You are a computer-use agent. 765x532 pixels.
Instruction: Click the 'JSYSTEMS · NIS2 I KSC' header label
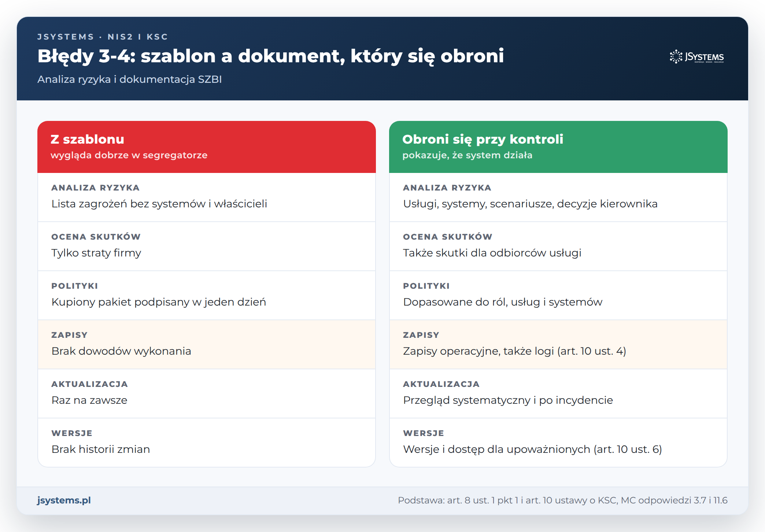(x=103, y=37)
